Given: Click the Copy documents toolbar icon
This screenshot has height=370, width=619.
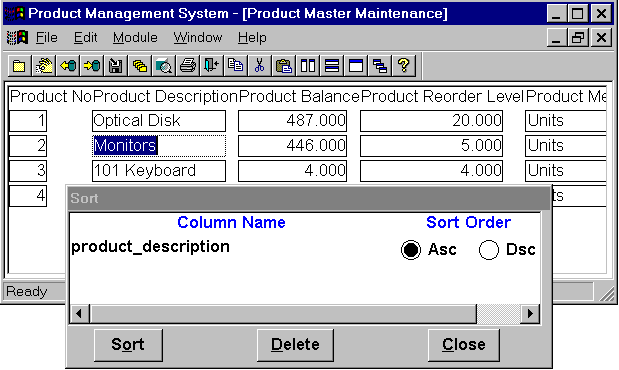Looking at the screenshot, I should [236, 66].
